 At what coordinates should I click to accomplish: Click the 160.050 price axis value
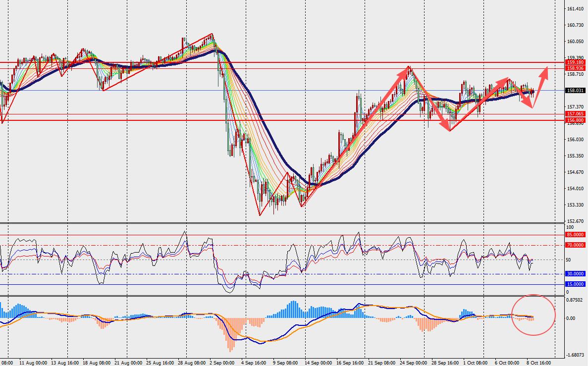pos(575,42)
